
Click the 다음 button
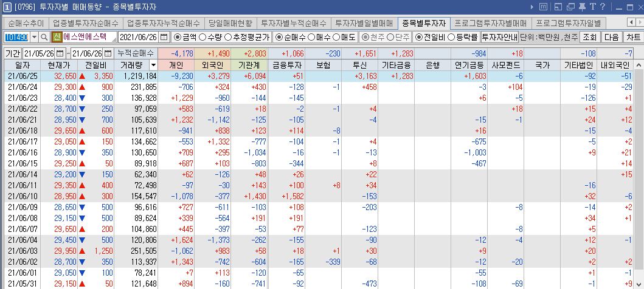click(612, 37)
